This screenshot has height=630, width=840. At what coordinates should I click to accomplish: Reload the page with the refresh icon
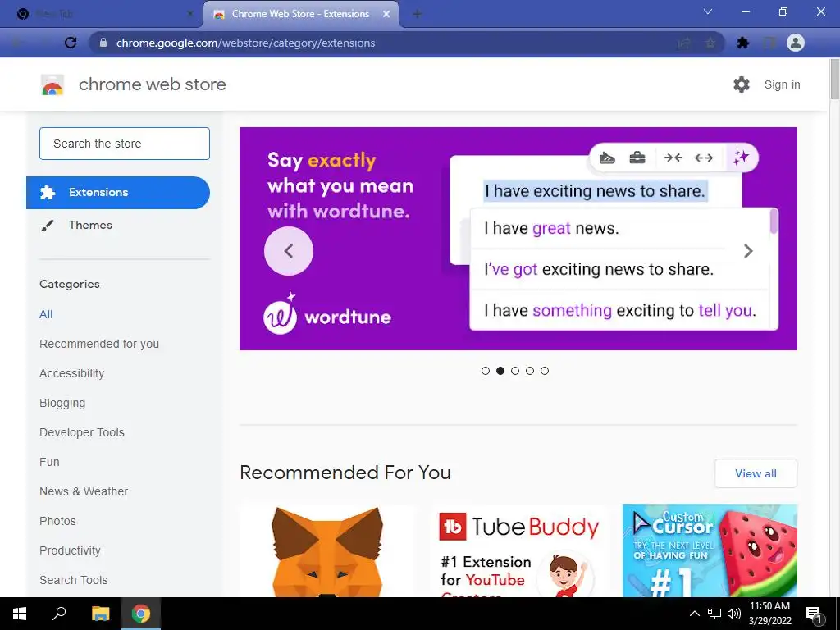(x=71, y=43)
